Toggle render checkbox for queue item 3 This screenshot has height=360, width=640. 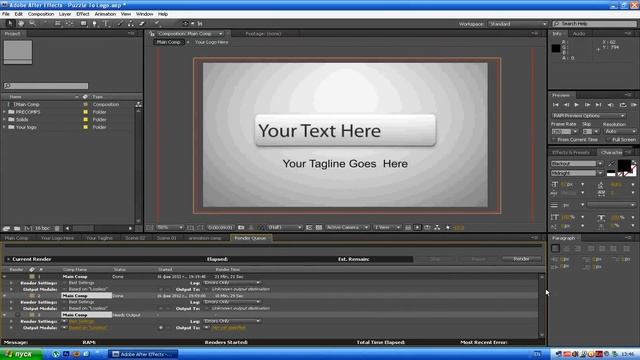point(17,315)
